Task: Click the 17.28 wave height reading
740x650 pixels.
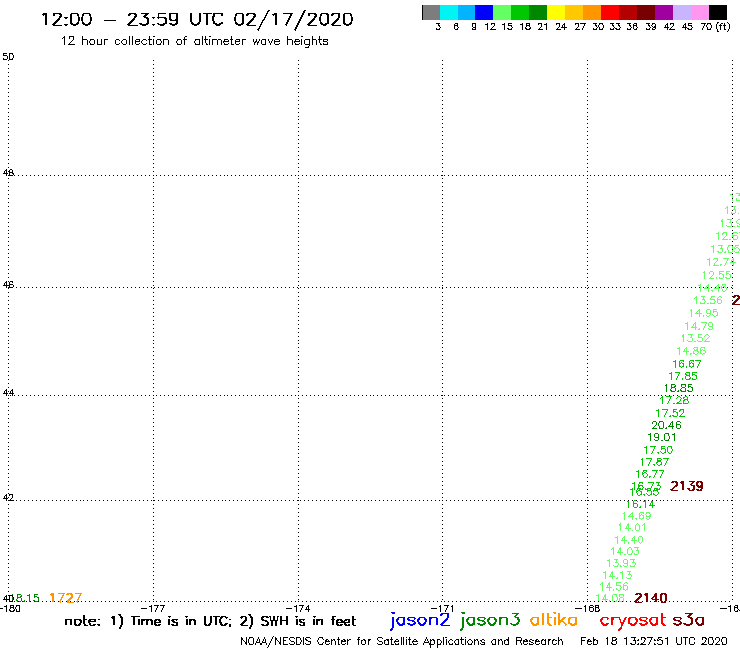Action: [x=674, y=401]
